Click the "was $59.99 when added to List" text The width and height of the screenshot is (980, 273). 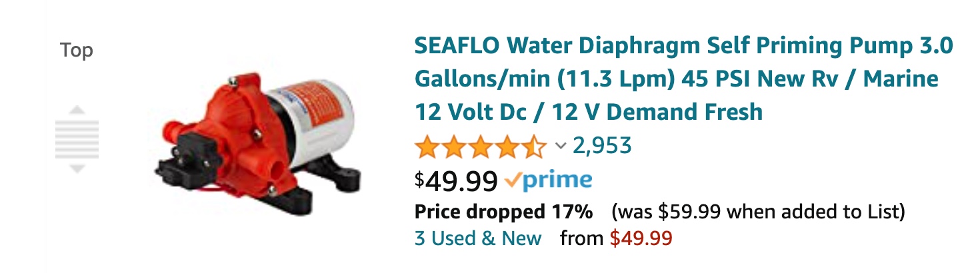(758, 212)
